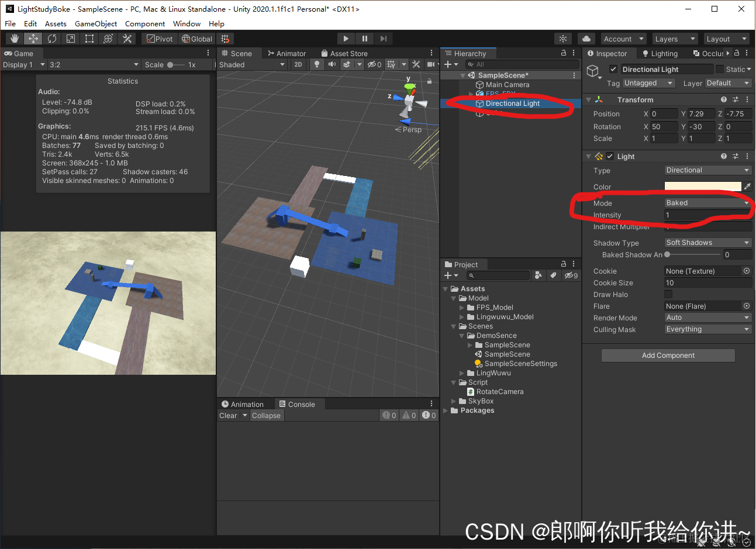Toggle scene audio speaker icon
Screen dimensions: 756x549
pos(332,64)
